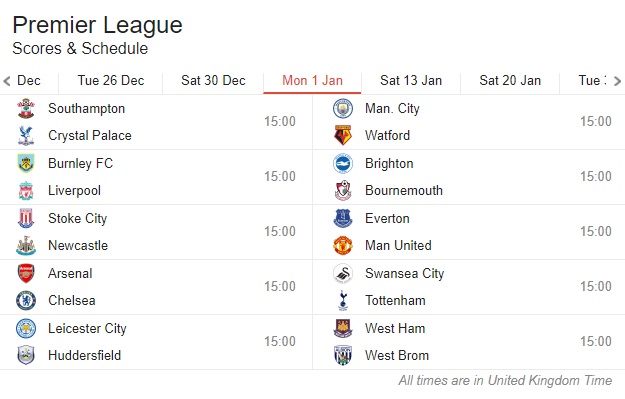The width and height of the screenshot is (625, 399).
Task: Click the Everton club crest
Action: coord(343,218)
